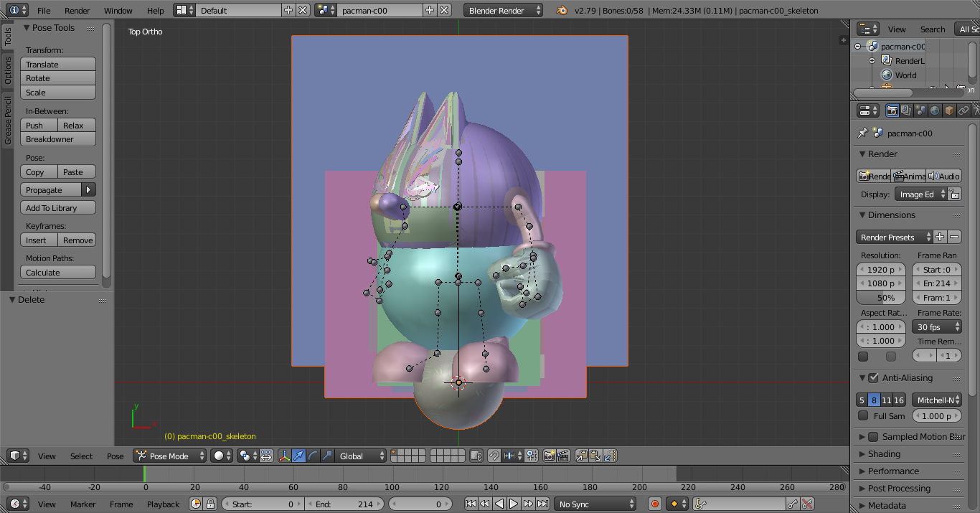This screenshot has height=513, width=980.
Task: Toggle the lock camera and layers button
Action: pyautogui.click(x=477, y=456)
